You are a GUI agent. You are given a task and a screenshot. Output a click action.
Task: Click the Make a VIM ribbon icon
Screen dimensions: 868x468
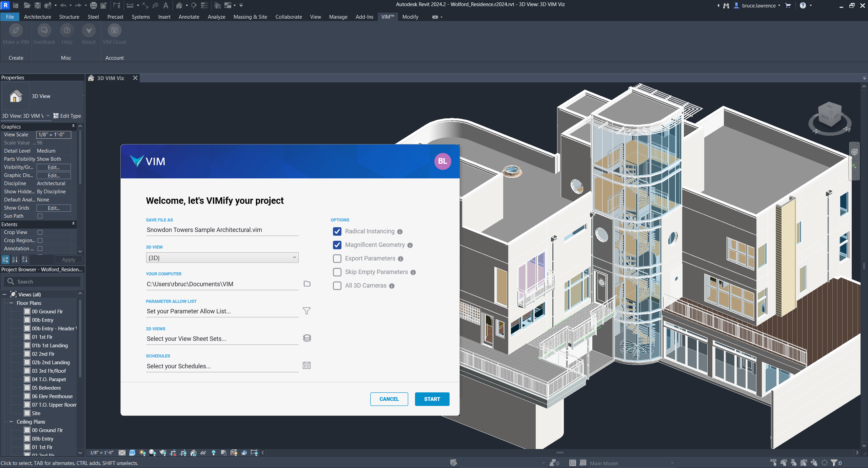click(16, 31)
